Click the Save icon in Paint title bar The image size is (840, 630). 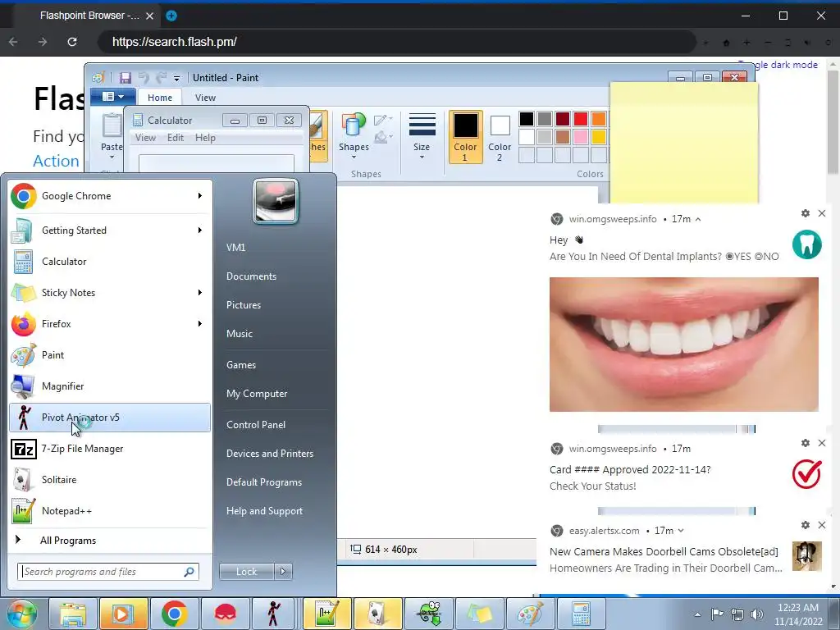click(x=126, y=78)
